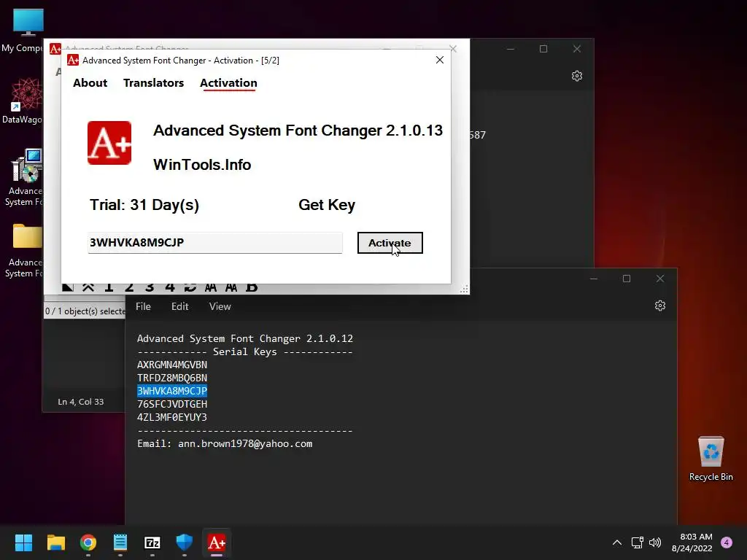Open Google Chrome from taskbar
Viewport: 747px width, 560px height.
pos(88,542)
